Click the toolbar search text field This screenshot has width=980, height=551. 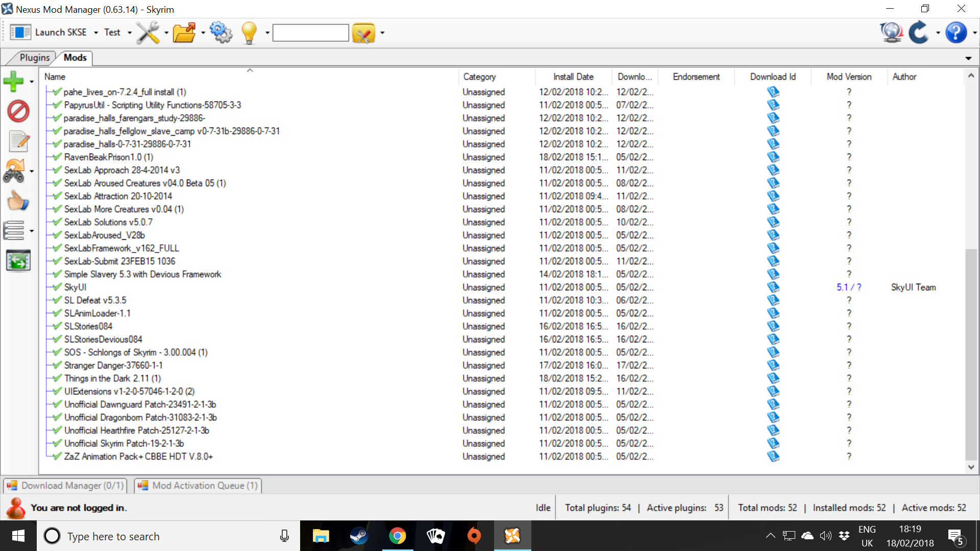click(x=310, y=33)
